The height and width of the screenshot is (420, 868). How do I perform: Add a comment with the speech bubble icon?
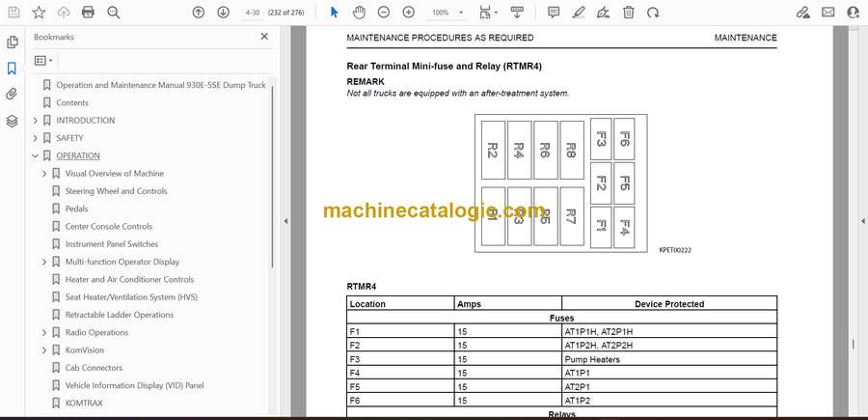(x=554, y=13)
